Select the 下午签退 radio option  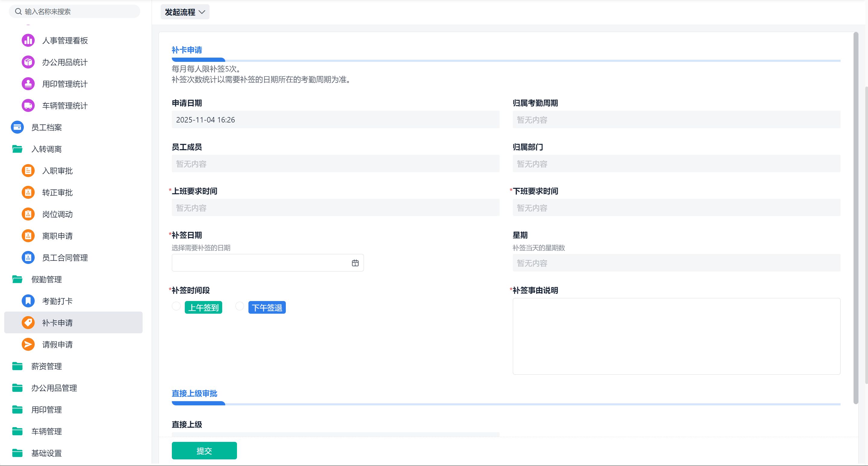[x=240, y=306]
